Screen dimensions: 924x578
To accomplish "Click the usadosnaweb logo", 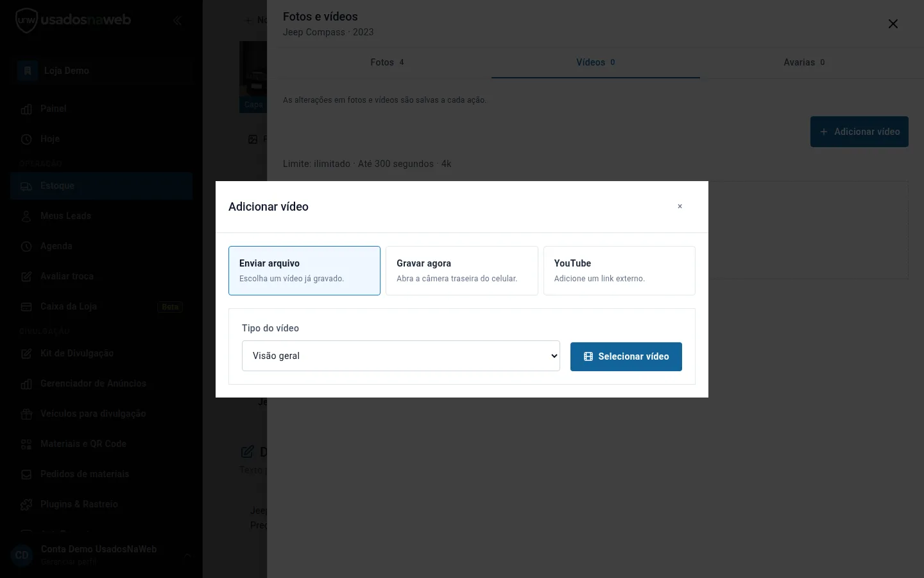I will [x=73, y=20].
